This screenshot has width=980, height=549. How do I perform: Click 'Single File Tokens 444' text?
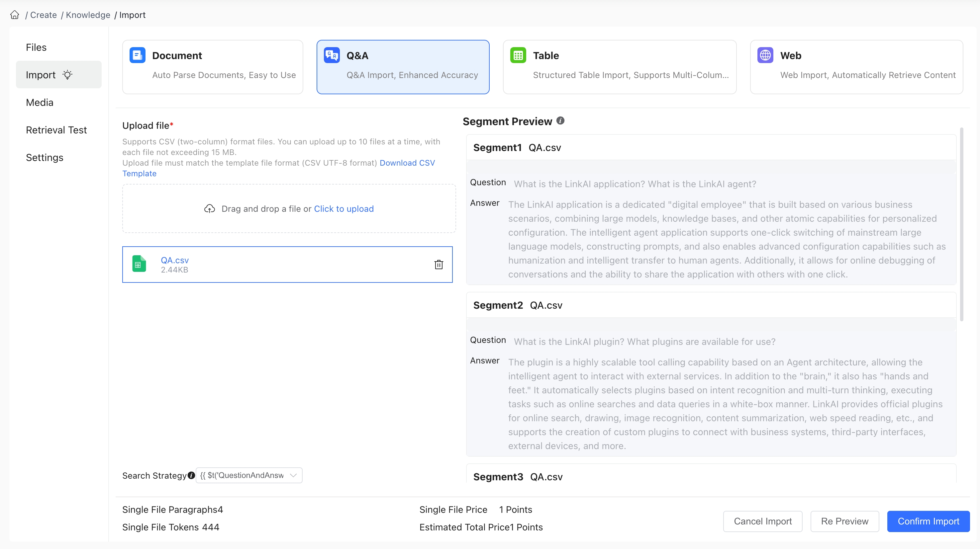click(171, 527)
